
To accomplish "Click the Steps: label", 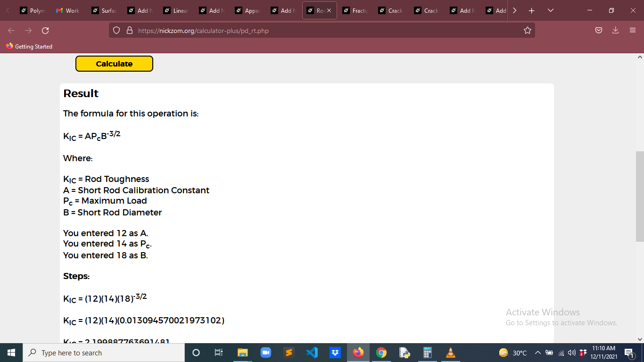I will 76,276.
